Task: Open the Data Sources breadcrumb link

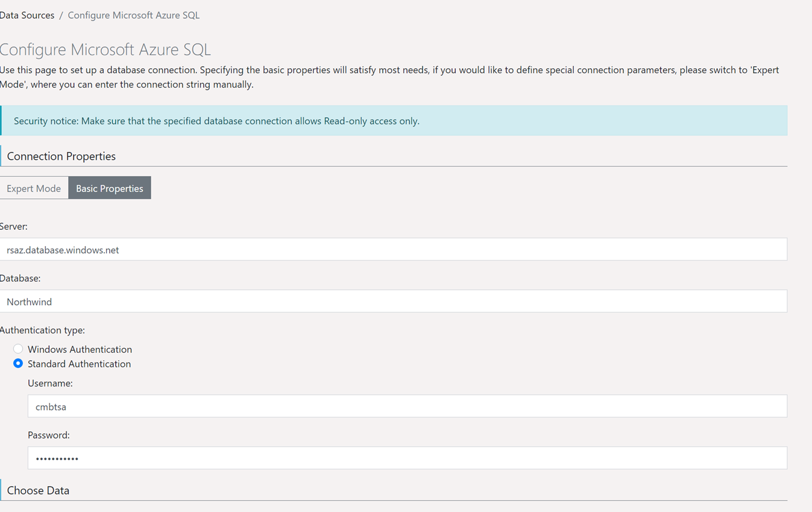Action: tap(27, 14)
